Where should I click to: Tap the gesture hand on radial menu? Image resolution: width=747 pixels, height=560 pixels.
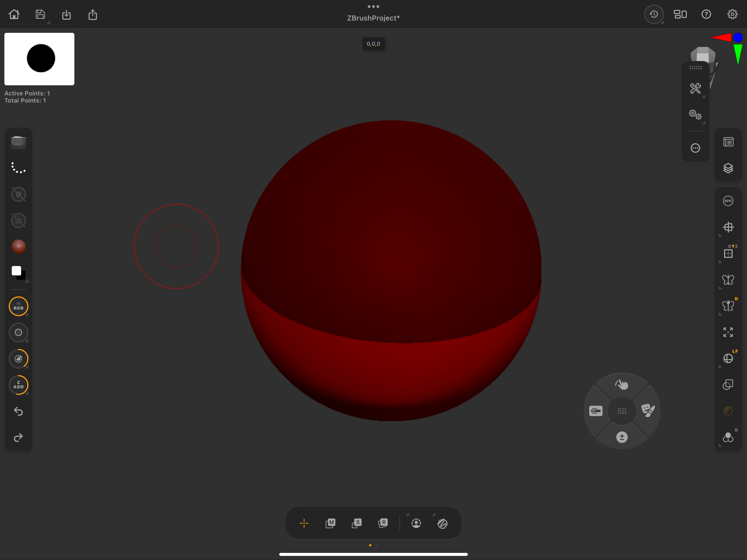pyautogui.click(x=622, y=384)
